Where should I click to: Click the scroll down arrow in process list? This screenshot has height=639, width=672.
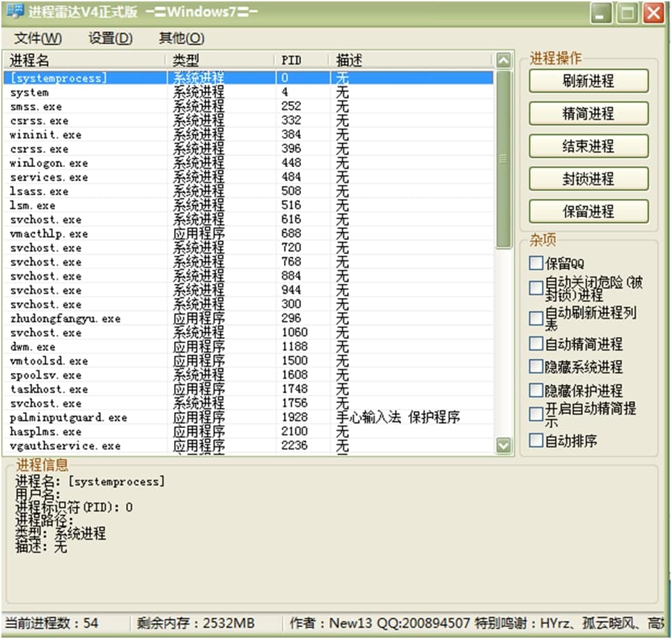pos(503,445)
